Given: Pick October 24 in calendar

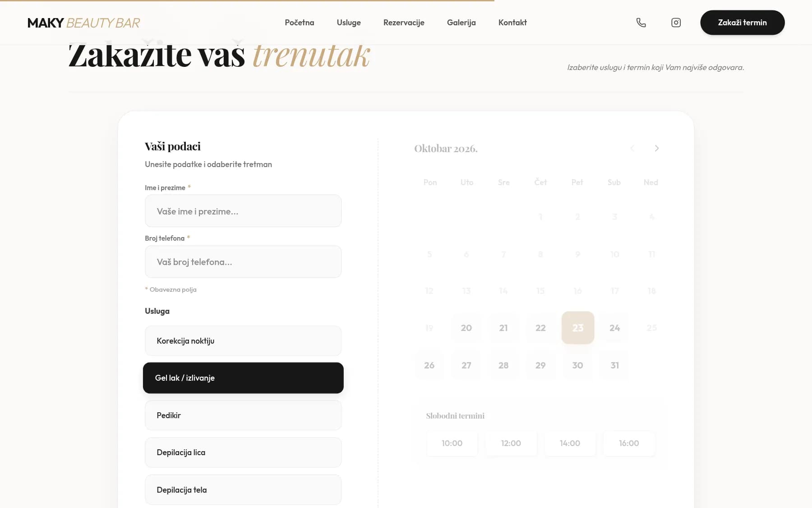Looking at the screenshot, I should point(615,328).
